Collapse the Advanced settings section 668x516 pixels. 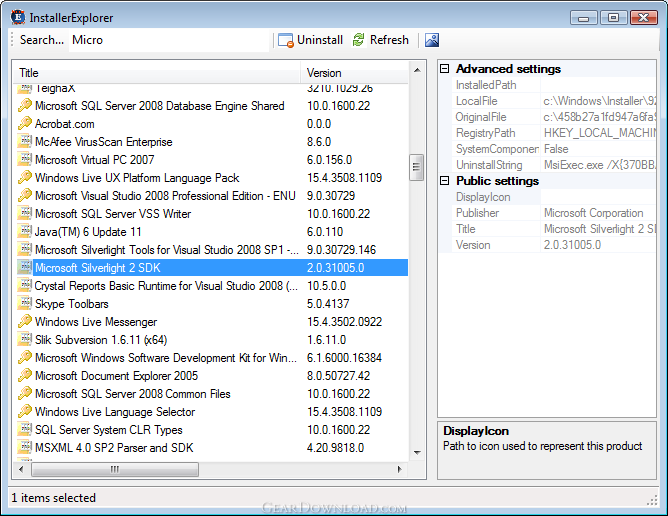pyautogui.click(x=444, y=69)
